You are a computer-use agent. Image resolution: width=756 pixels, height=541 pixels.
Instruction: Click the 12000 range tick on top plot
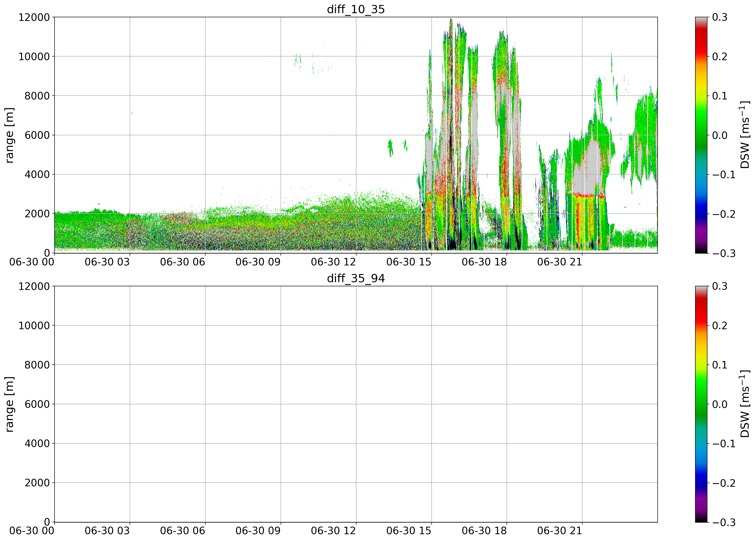[34, 17]
